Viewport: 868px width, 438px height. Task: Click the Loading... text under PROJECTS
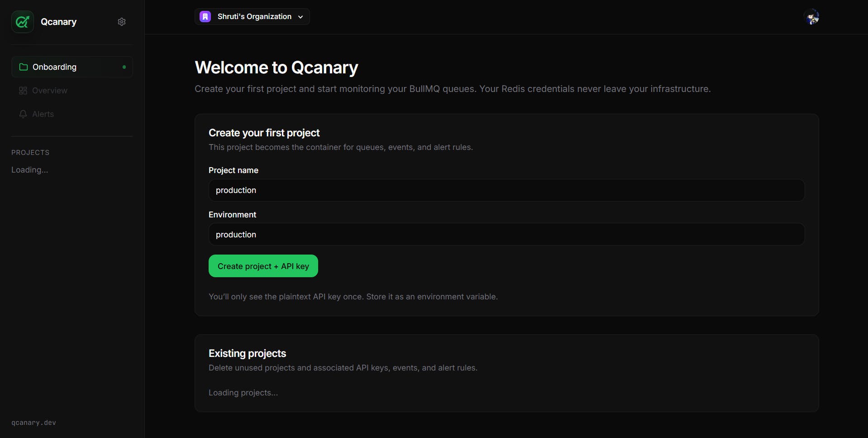pyautogui.click(x=30, y=170)
